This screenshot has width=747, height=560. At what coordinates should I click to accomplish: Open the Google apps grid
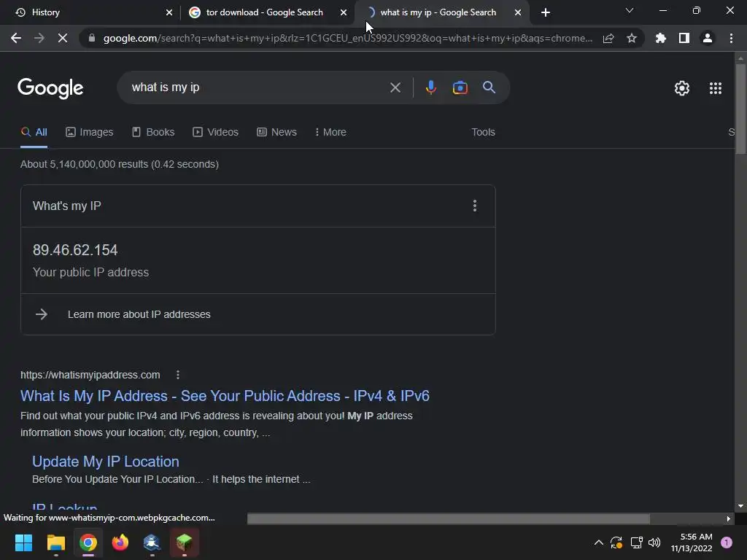click(716, 88)
